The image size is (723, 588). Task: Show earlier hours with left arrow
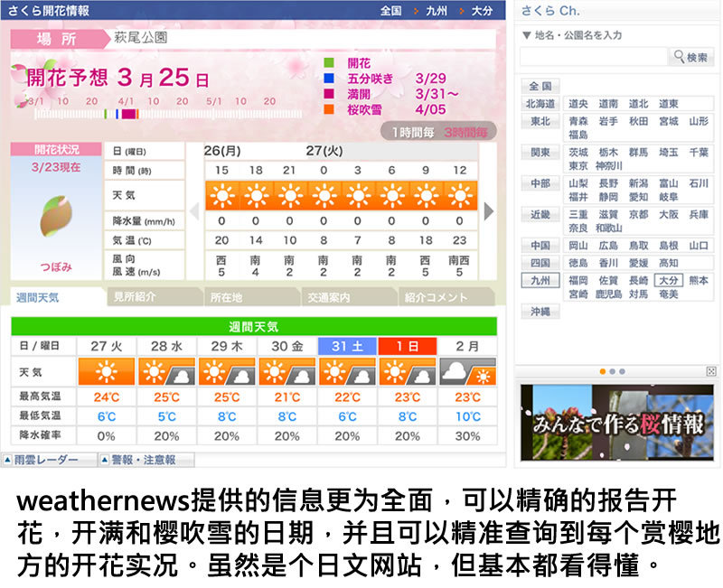point(195,211)
